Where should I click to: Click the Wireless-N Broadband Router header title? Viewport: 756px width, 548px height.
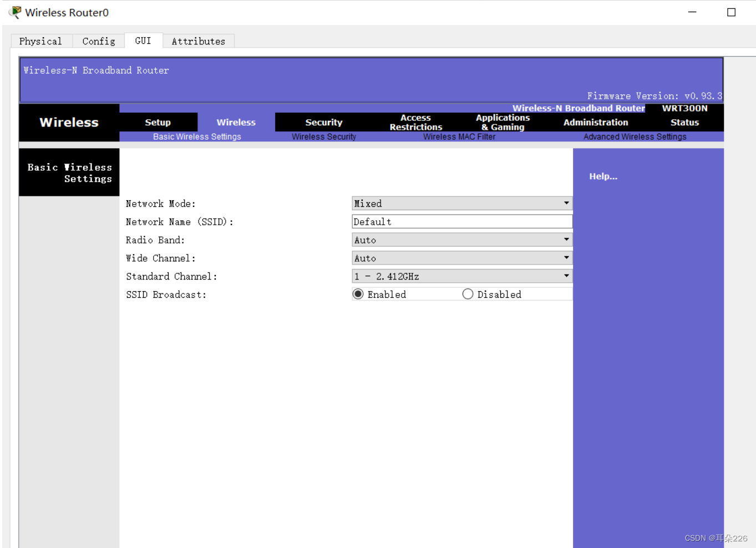pyautogui.click(x=96, y=70)
